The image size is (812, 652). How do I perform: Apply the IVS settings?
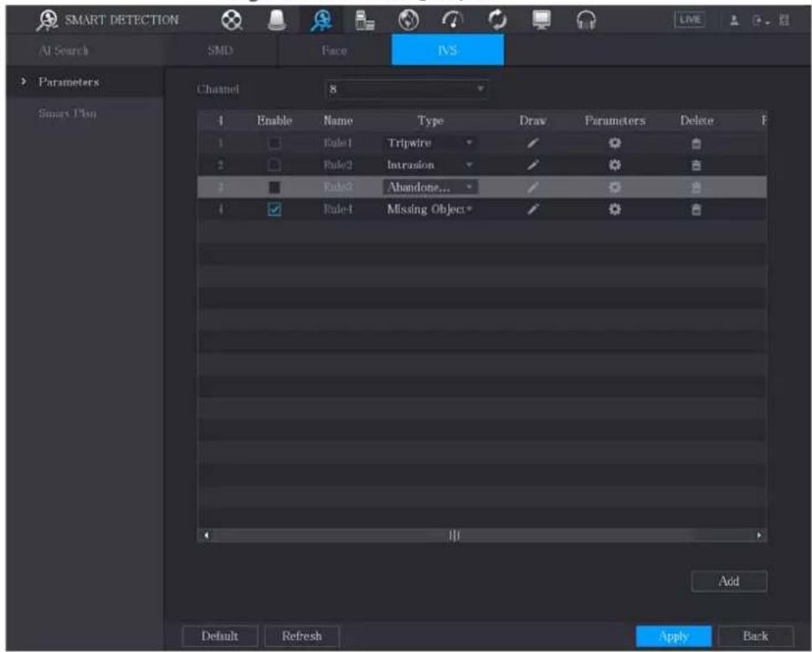[674, 636]
